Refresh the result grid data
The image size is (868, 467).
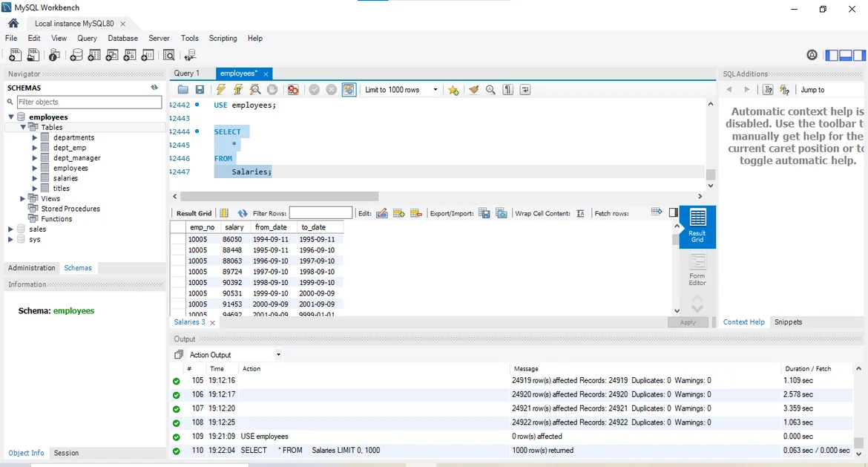243,213
